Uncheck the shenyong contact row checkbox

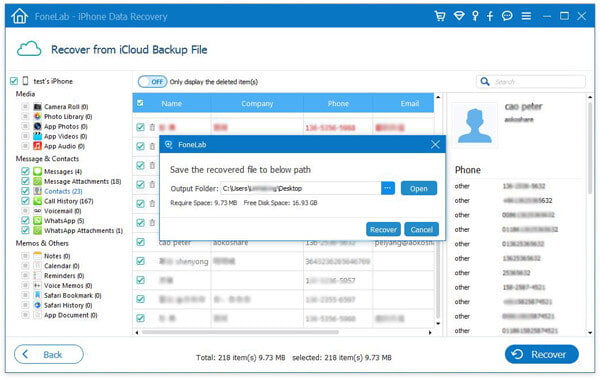[140, 261]
